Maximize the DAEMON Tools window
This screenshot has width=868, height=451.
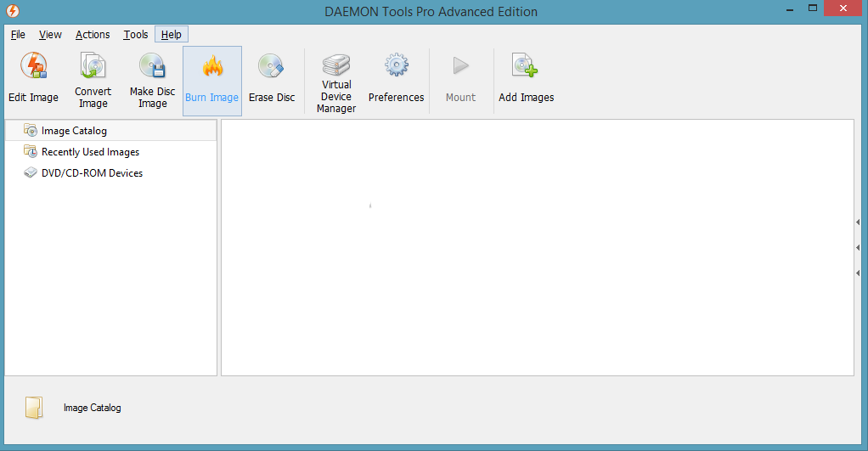pos(813,8)
